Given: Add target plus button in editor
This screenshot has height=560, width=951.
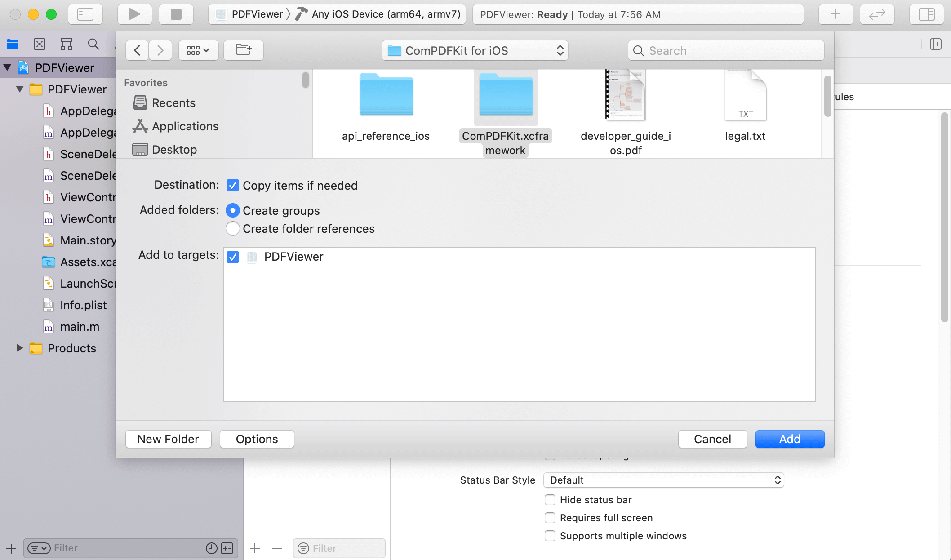Looking at the screenshot, I should point(255,548).
